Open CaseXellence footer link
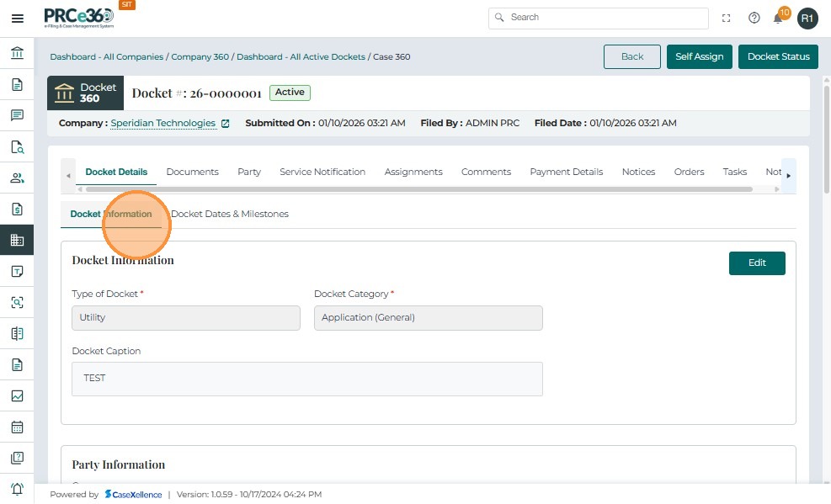This screenshot has width=831, height=504. click(134, 495)
